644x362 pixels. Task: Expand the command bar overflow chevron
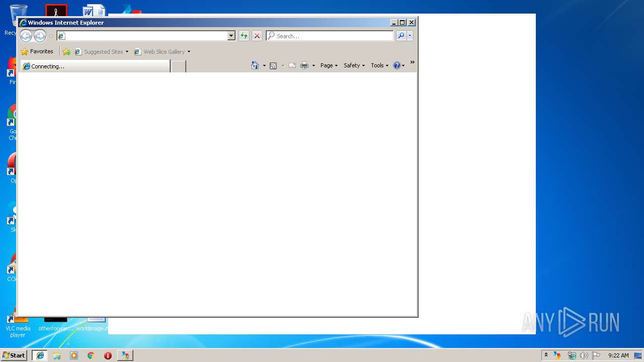(x=412, y=62)
